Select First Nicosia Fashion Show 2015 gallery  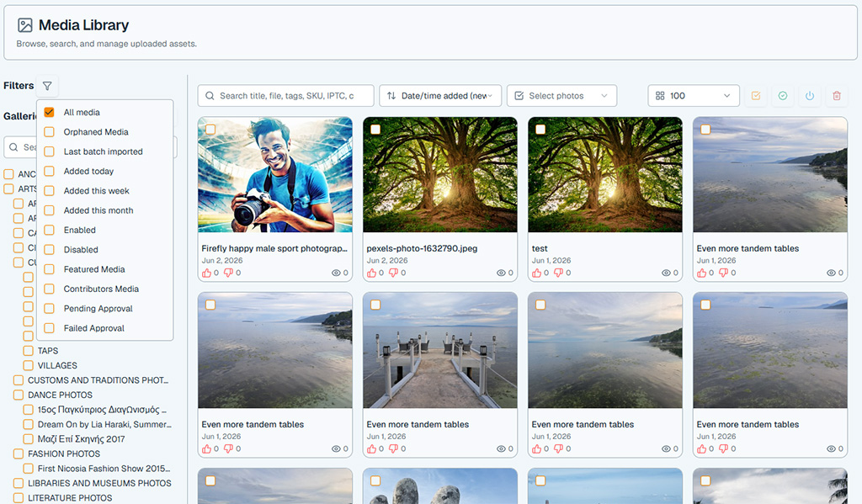[x=104, y=469]
